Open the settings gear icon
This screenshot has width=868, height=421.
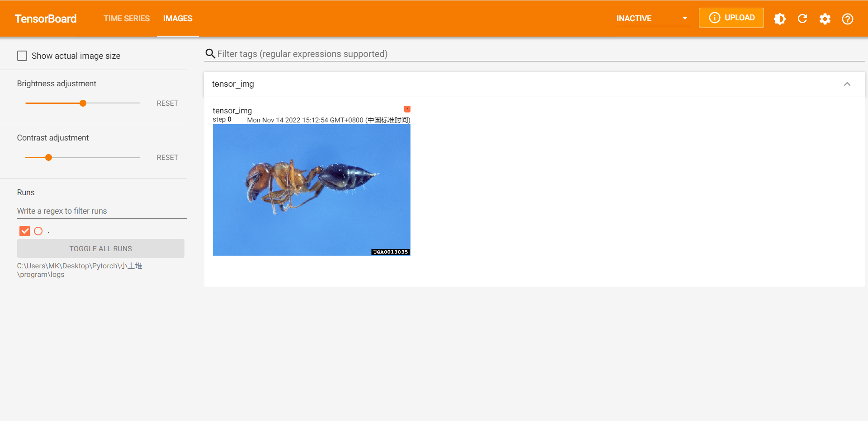(x=825, y=19)
